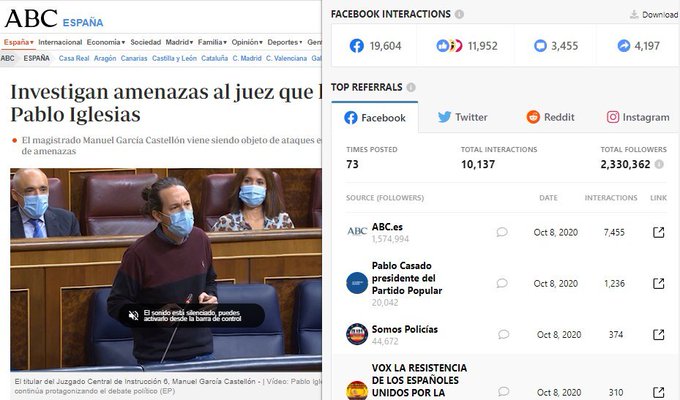
Task: Click the 73 times posted value
Action: [x=352, y=164]
